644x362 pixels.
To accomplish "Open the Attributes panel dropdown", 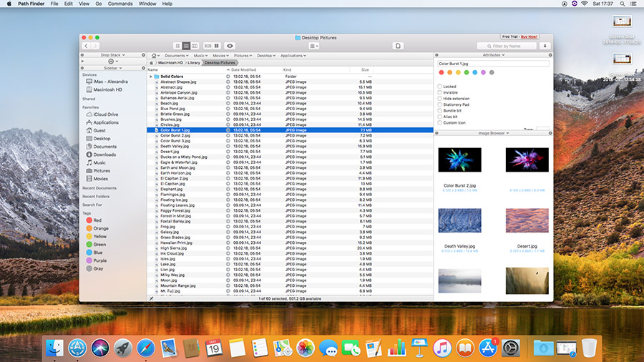I will [493, 55].
